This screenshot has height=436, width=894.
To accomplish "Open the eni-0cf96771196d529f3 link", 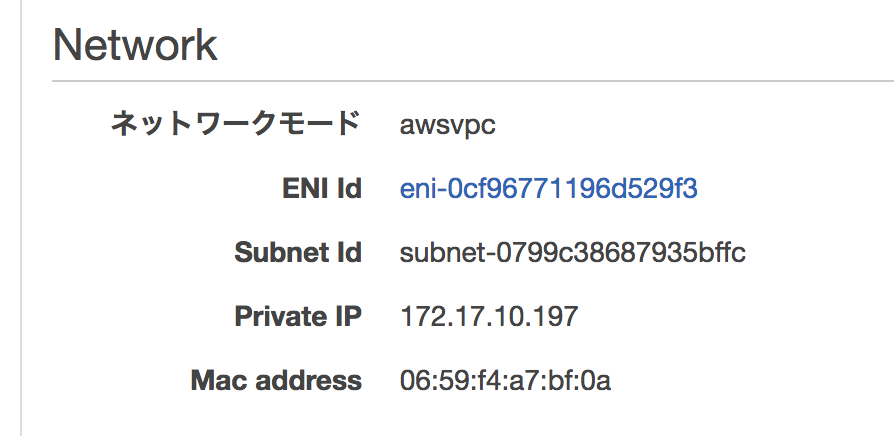I will tap(548, 189).
